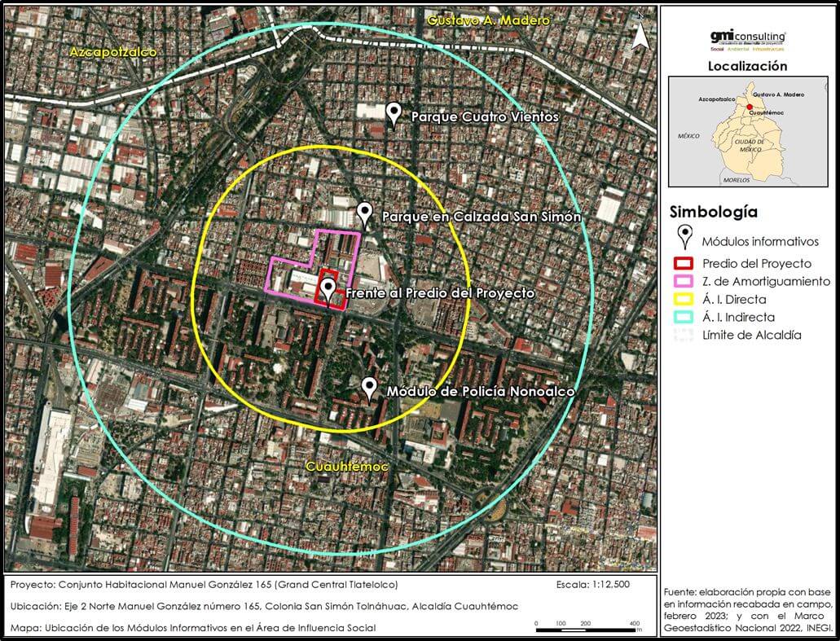Click the Frente al Predio del Proyecto pin
The width and height of the screenshot is (840, 641).
point(328,289)
